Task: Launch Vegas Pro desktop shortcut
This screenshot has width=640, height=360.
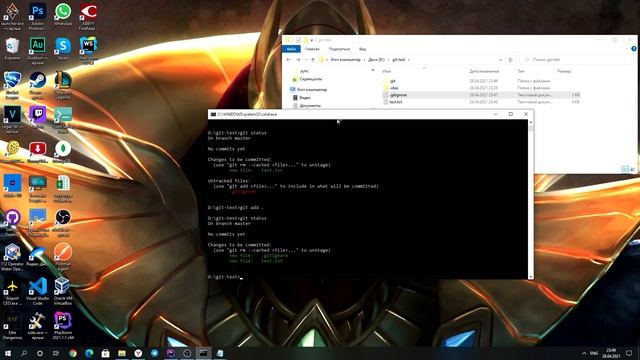Action: 12,119
